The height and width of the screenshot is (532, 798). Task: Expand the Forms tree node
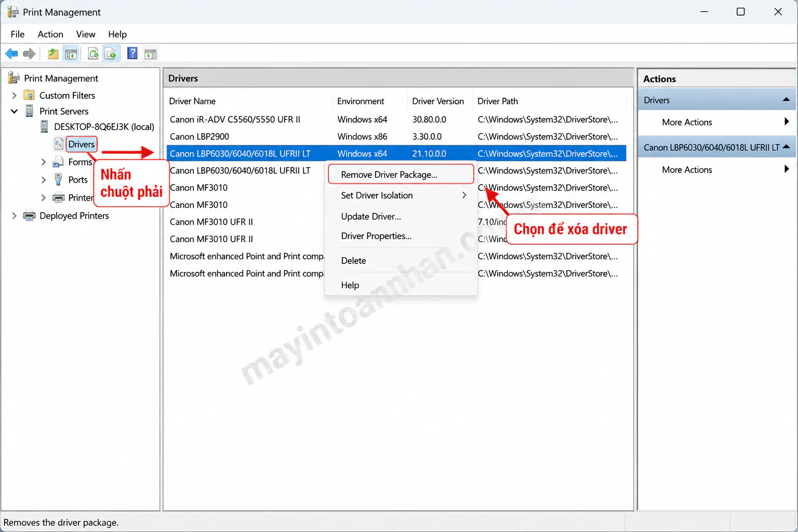point(44,162)
